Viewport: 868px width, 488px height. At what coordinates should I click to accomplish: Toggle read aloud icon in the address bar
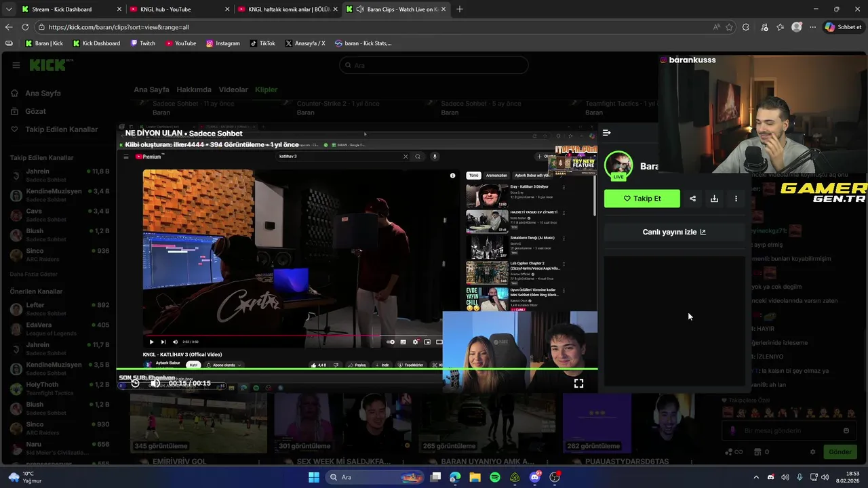[717, 27]
